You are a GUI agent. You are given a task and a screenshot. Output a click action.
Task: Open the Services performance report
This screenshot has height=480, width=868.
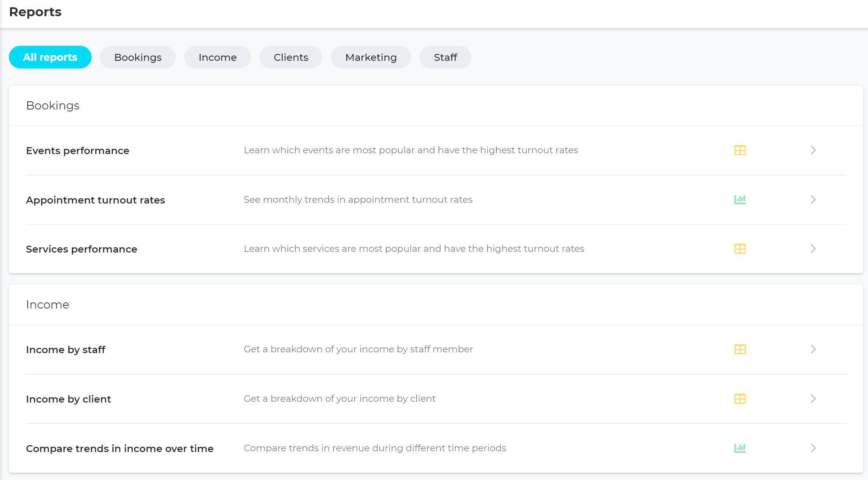pyautogui.click(x=81, y=249)
